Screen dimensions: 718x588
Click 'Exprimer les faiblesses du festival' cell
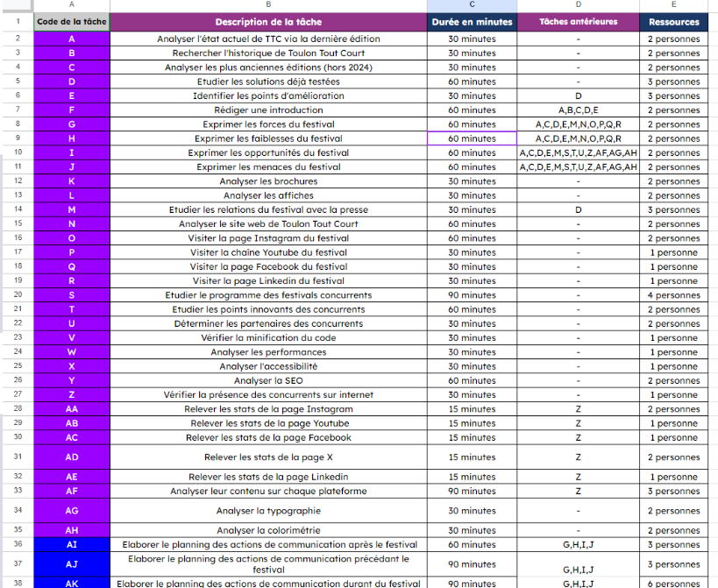coord(268,138)
